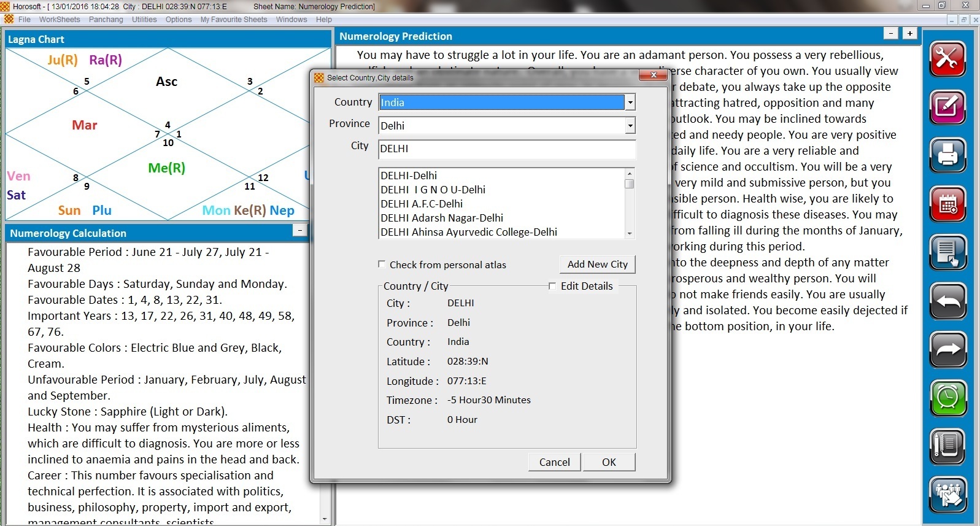Image resolution: width=980 pixels, height=526 pixels.
Task: Click the city list scrollbar thumb
Action: pyautogui.click(x=629, y=184)
